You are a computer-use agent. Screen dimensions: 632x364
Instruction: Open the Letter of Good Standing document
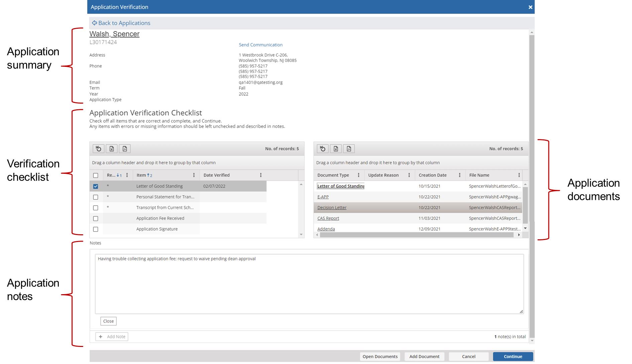point(341,186)
